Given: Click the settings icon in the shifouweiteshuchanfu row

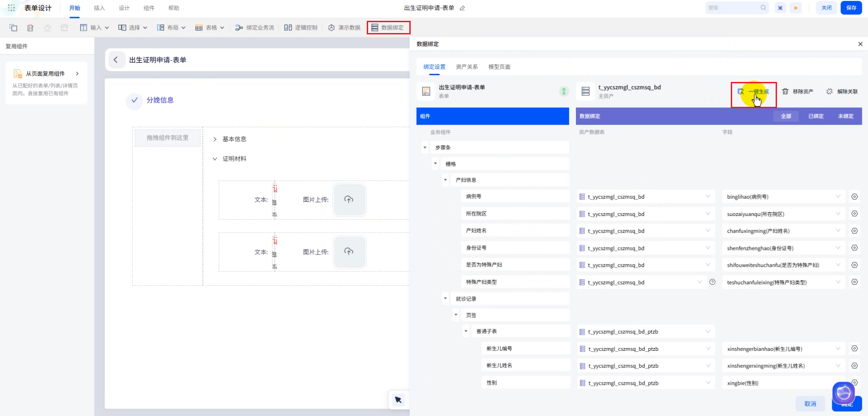Looking at the screenshot, I should 854,265.
